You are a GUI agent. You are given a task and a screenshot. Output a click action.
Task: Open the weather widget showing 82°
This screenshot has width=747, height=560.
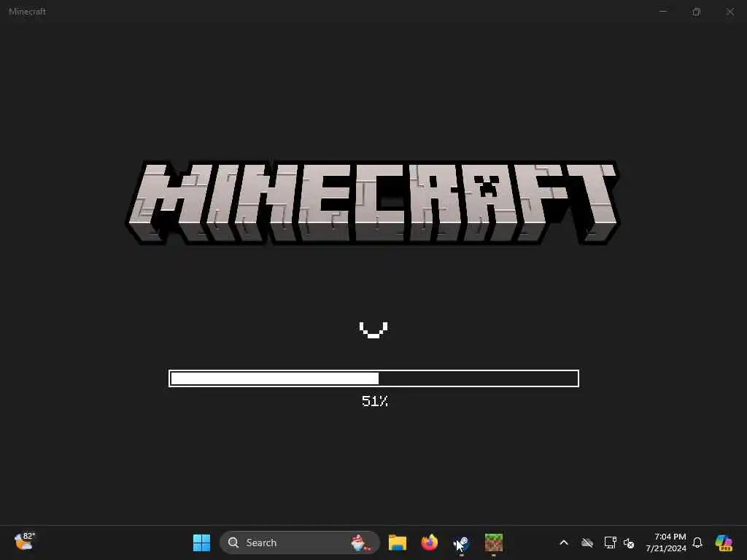pyautogui.click(x=24, y=542)
